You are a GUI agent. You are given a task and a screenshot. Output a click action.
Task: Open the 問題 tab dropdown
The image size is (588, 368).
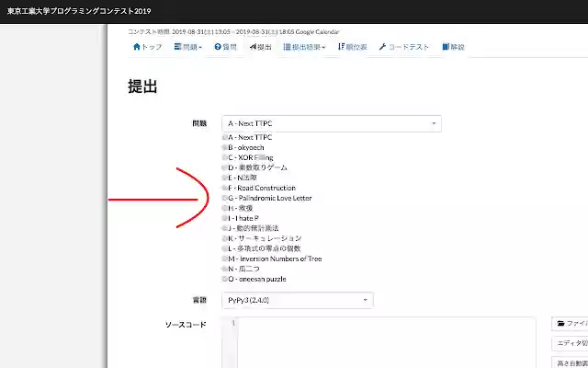coord(187,47)
